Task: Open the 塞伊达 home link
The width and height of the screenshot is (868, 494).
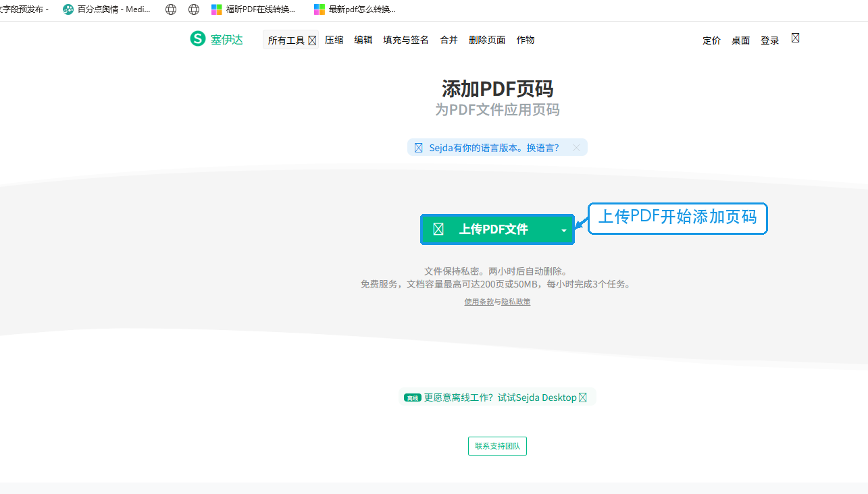Action: [x=226, y=40]
